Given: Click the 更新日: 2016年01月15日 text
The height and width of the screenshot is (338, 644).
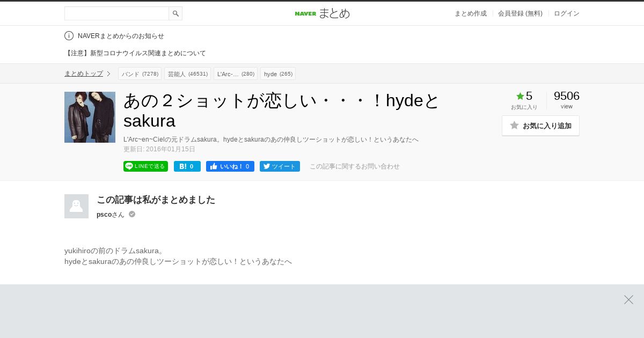Looking at the screenshot, I should click(159, 149).
